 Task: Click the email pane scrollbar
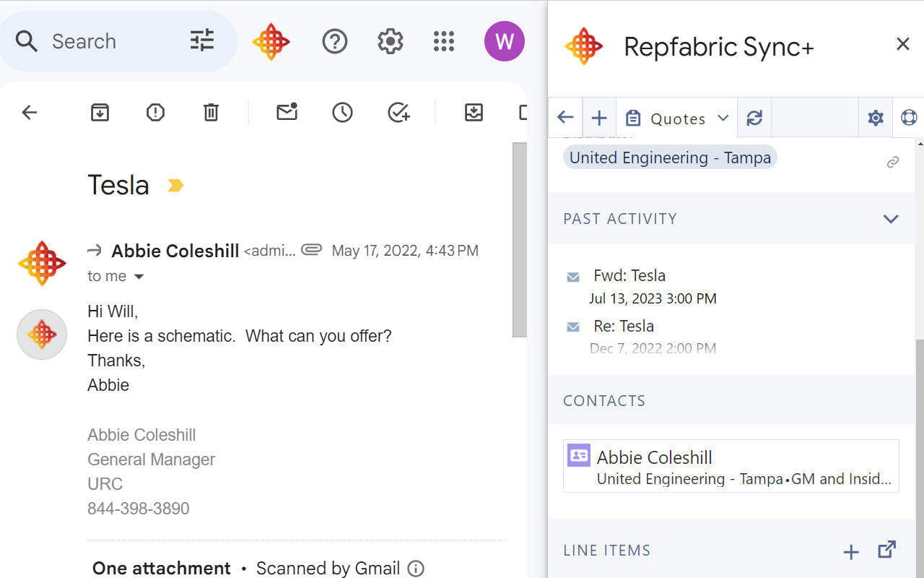[520, 240]
